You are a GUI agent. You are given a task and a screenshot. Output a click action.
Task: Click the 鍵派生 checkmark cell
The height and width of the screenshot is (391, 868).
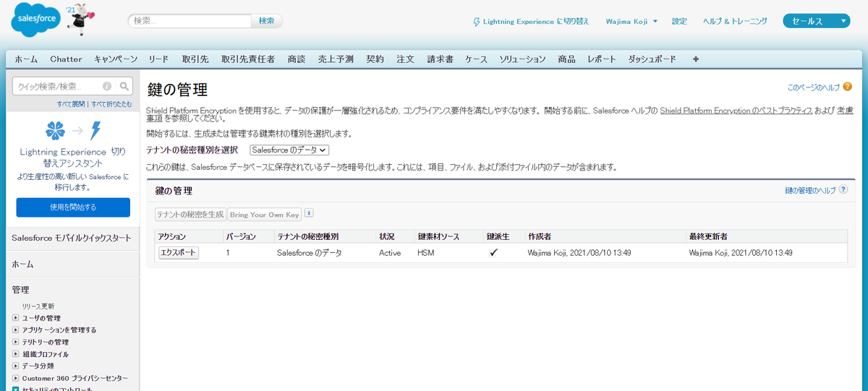click(494, 253)
